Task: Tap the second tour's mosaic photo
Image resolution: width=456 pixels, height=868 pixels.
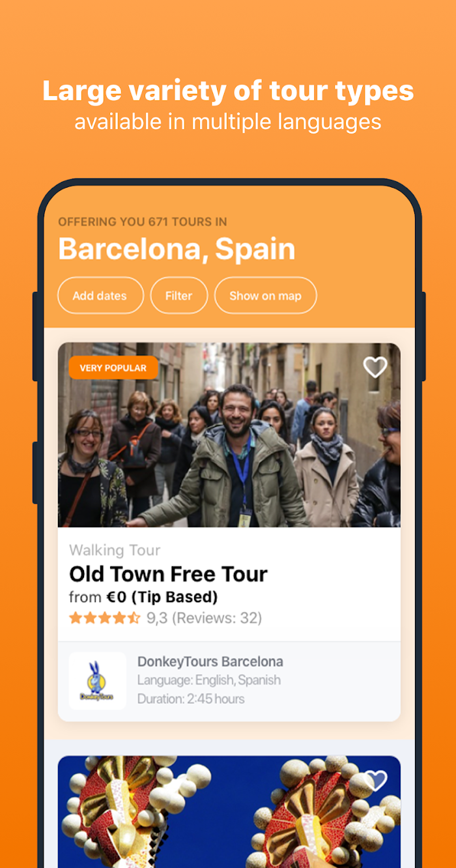Action: point(229,812)
